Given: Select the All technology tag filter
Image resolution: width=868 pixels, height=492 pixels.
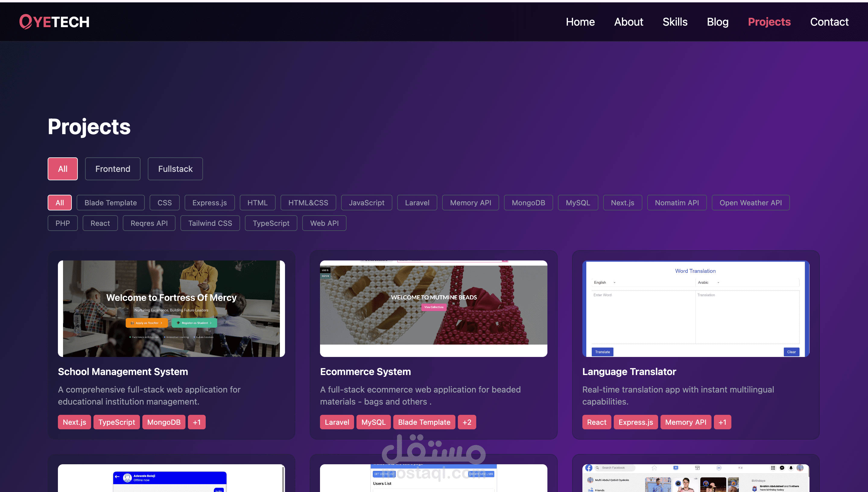Looking at the screenshot, I should [x=59, y=203].
